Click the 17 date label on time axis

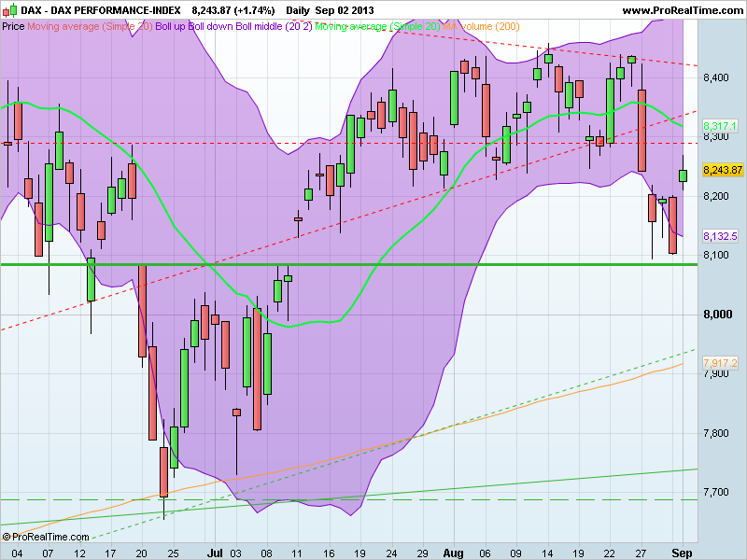110,553
